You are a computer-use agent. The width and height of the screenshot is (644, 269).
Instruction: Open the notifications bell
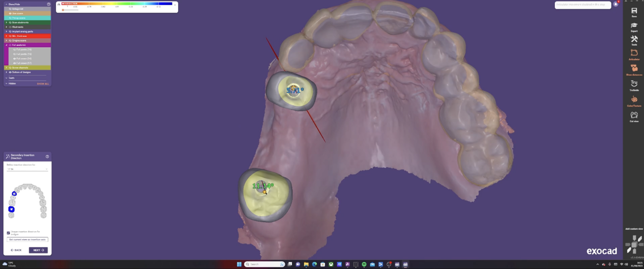[615, 4]
